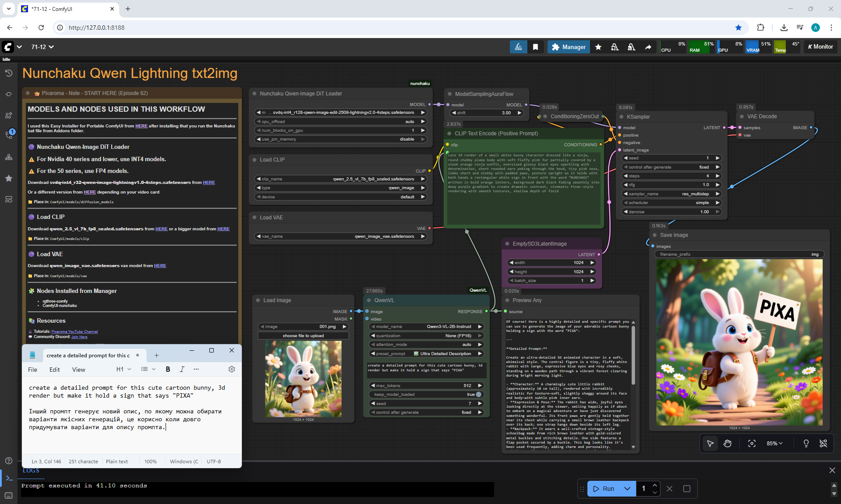This screenshot has width=841, height=504.
Task: Open the View menu in Notepad
Action: [78, 370]
